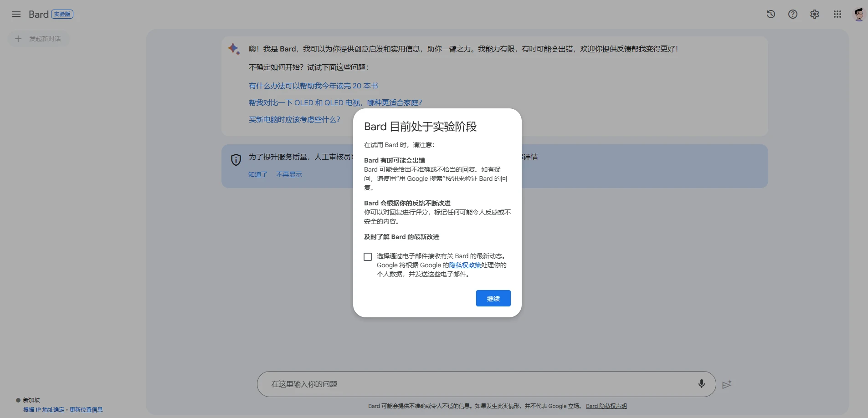Click the microphone voice input icon

tap(701, 384)
